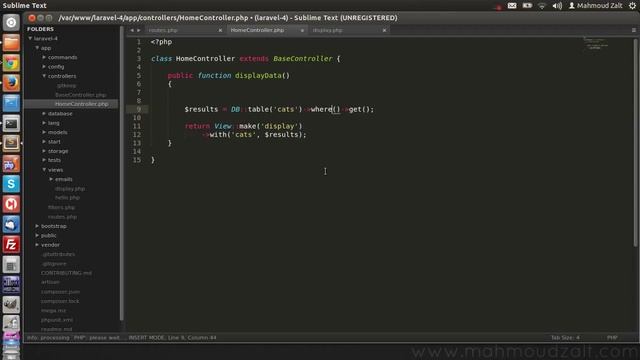Viewport: 640px width, 360px height.
Task: Open calculator icon in dock
Action: pos(11,264)
